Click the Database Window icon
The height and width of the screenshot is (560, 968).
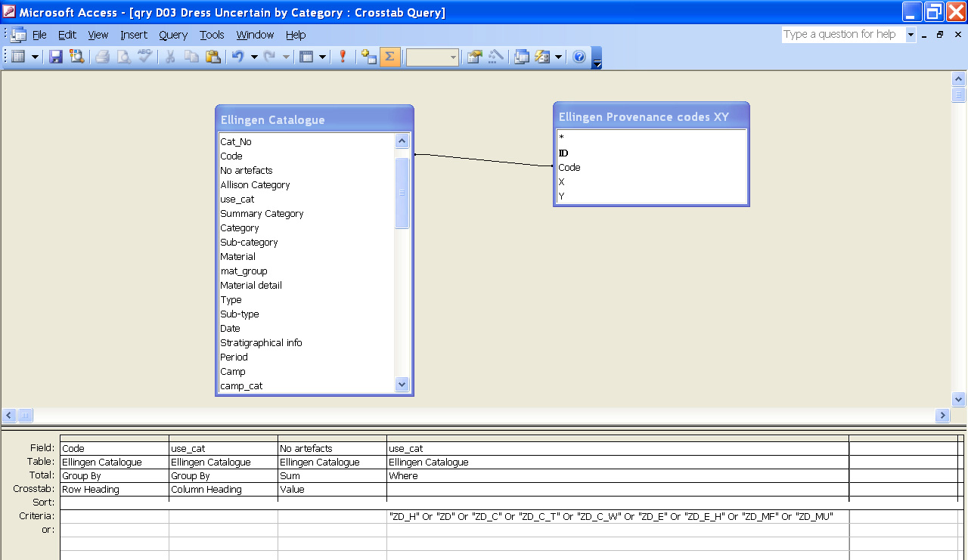tap(522, 57)
